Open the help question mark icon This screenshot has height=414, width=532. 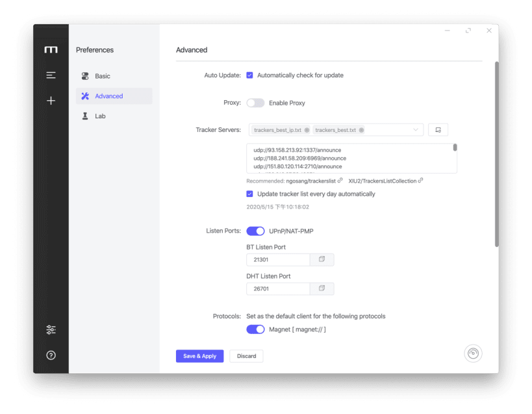point(51,356)
